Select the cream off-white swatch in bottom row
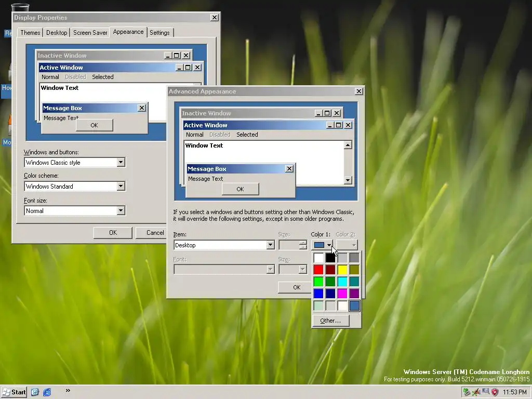Viewport: 532px width, 399px height. pos(342,305)
